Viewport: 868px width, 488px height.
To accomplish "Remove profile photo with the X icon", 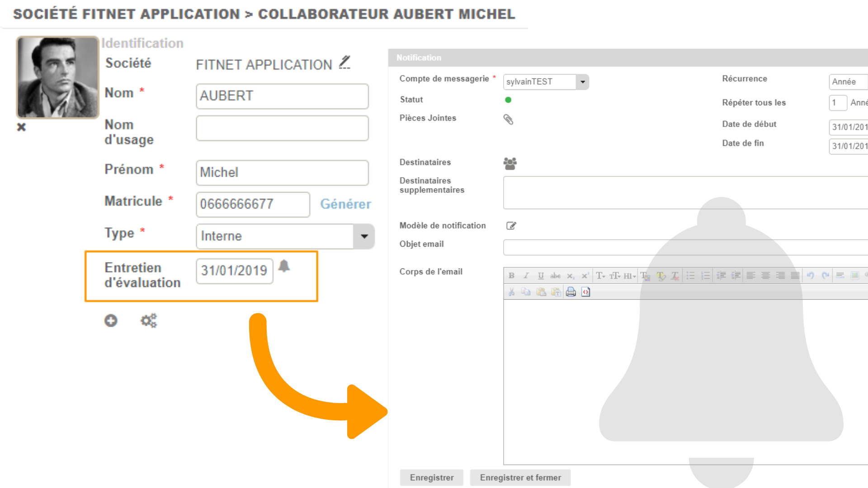I will point(21,127).
